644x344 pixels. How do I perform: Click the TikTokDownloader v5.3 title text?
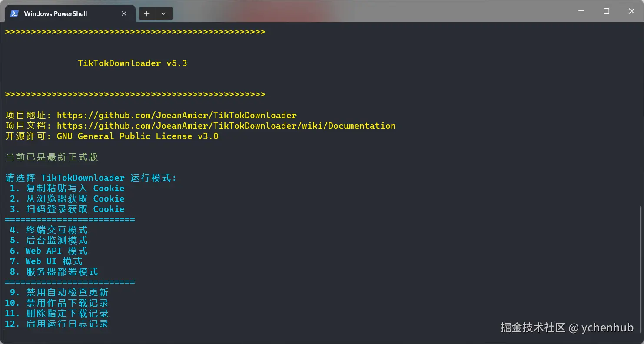coord(132,63)
